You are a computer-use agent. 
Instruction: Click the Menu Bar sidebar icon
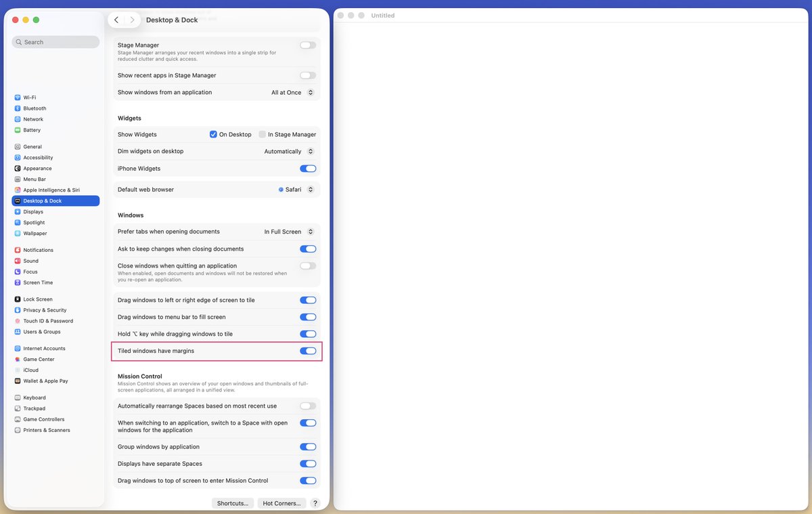18,179
